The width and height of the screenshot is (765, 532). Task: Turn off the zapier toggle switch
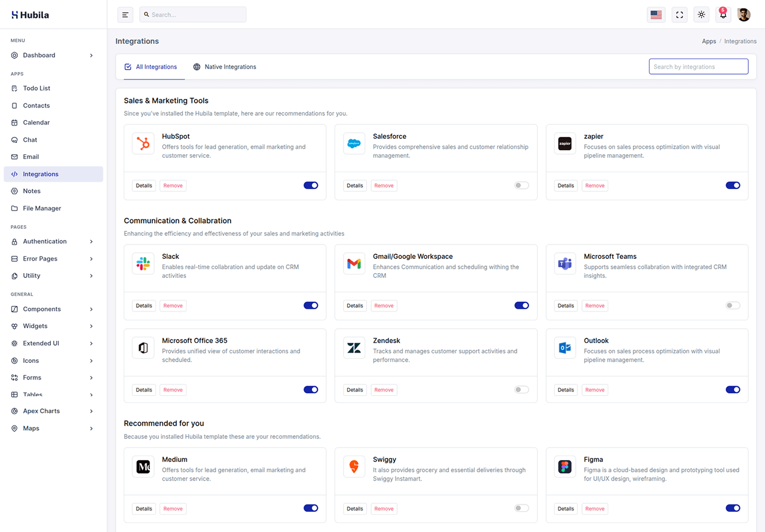coord(733,185)
